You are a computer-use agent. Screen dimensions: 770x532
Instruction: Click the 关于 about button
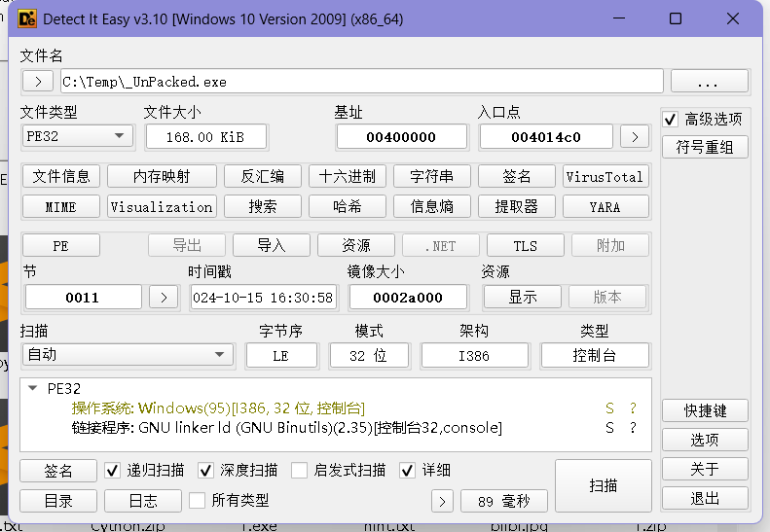(x=705, y=469)
